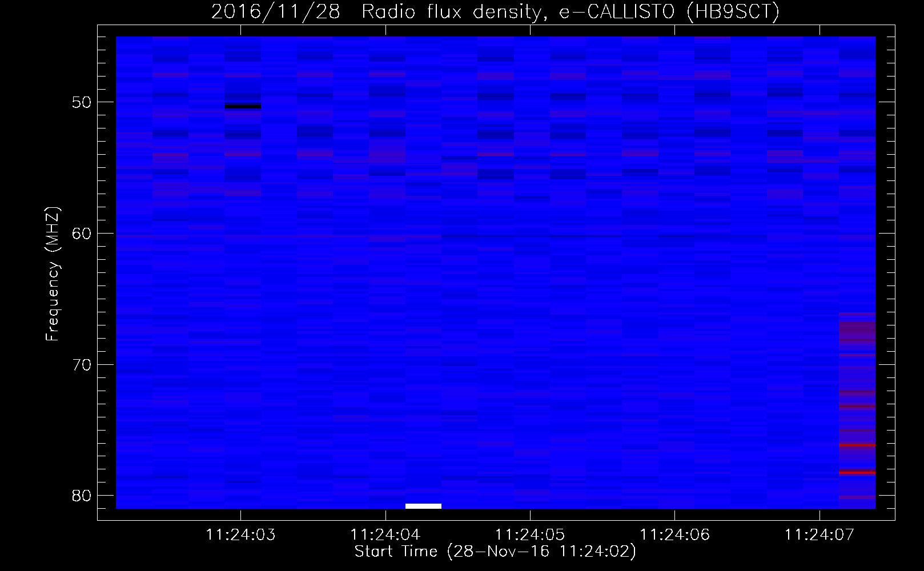The width and height of the screenshot is (924, 571).
Task: Click the 11:24:04 time tick label
Action: click(385, 535)
